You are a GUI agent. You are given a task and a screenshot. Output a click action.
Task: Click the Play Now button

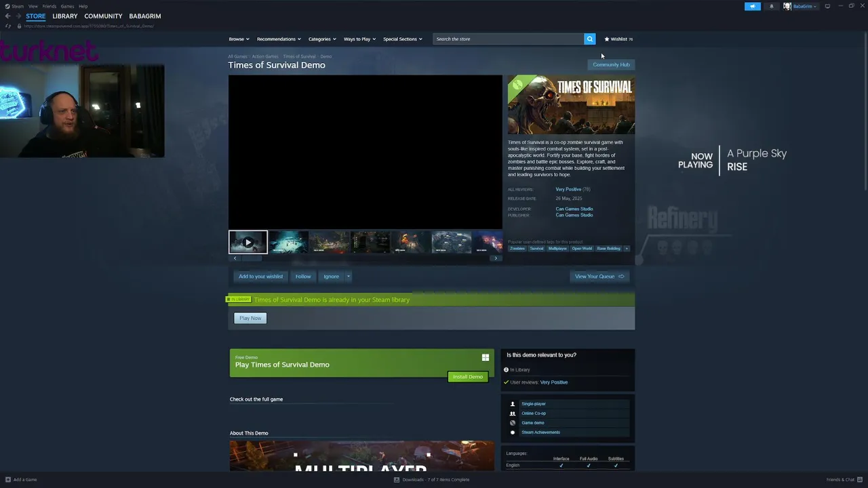[250, 318]
